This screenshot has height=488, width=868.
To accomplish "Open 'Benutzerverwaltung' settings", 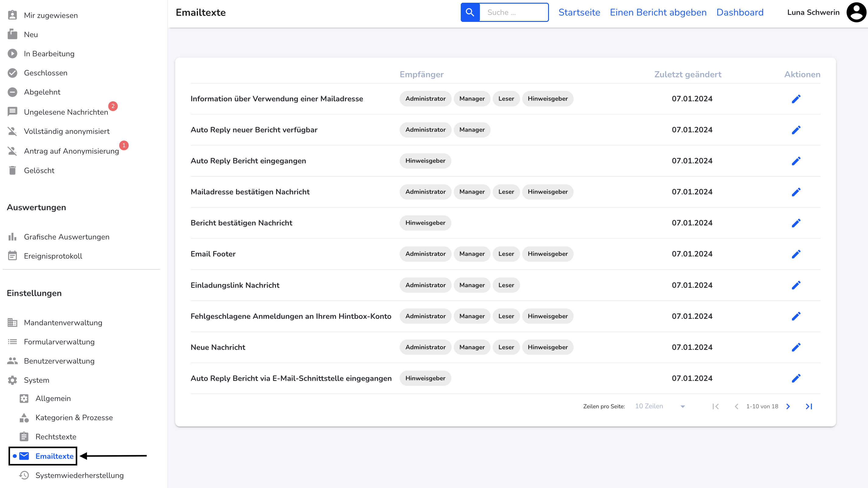I will (59, 361).
